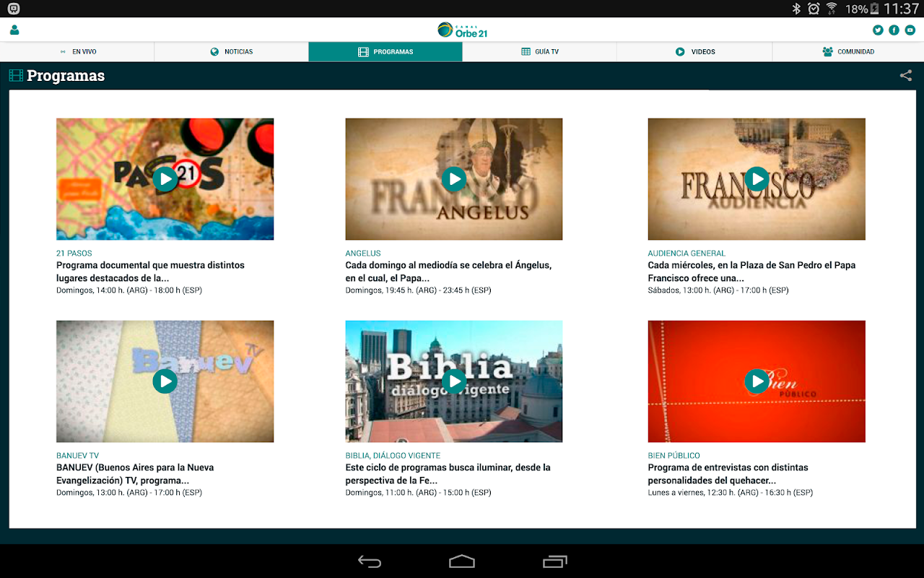The height and width of the screenshot is (578, 924).
Task: Read 'Cada domingo al mediodía' description
Action: (448, 272)
